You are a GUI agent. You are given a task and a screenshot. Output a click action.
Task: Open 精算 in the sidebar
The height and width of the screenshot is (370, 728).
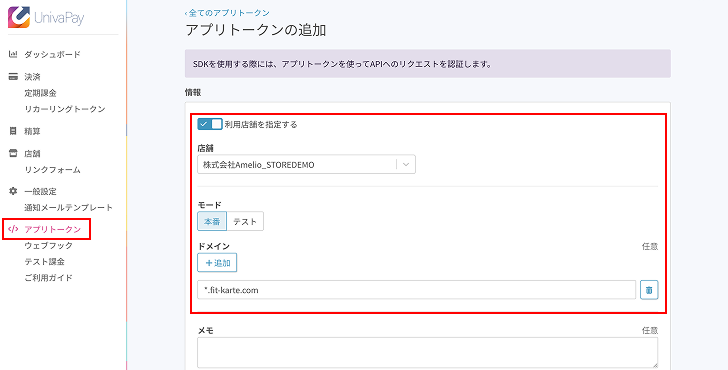pos(32,131)
